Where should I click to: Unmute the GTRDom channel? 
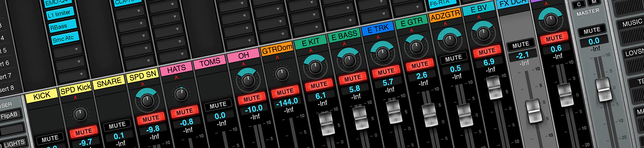[285, 91]
